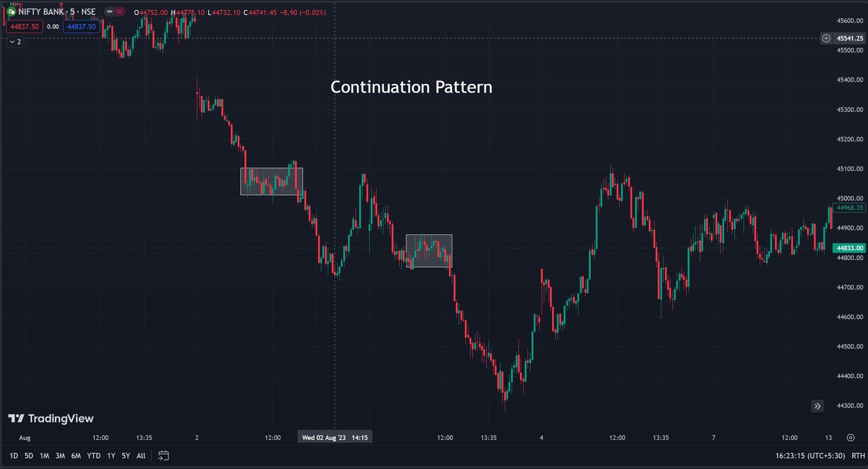Viewport: 868px width, 469px height.
Task: Click the 45600.00 price axis label
Action: pyautogui.click(x=850, y=21)
